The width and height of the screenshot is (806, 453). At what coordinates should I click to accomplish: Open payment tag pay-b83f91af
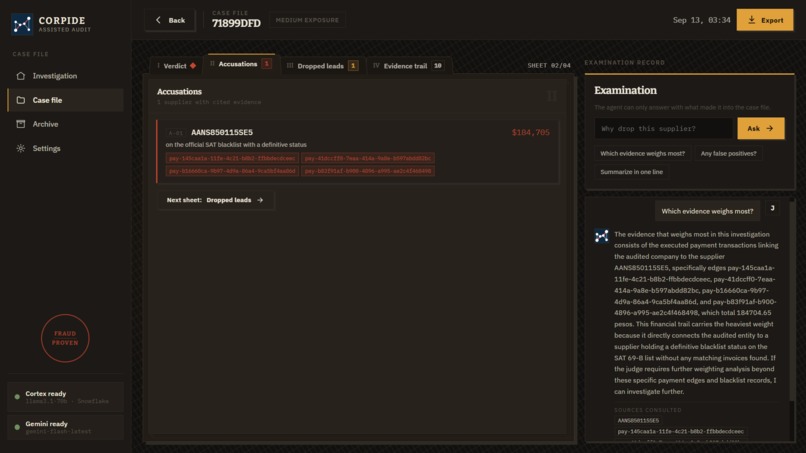pyautogui.click(x=368, y=171)
